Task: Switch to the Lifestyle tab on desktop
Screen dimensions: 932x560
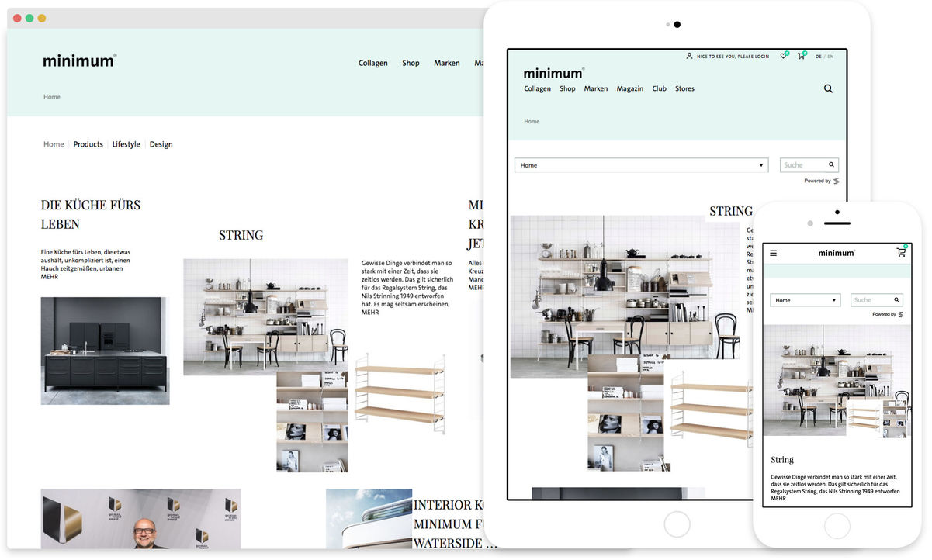Action: (126, 144)
